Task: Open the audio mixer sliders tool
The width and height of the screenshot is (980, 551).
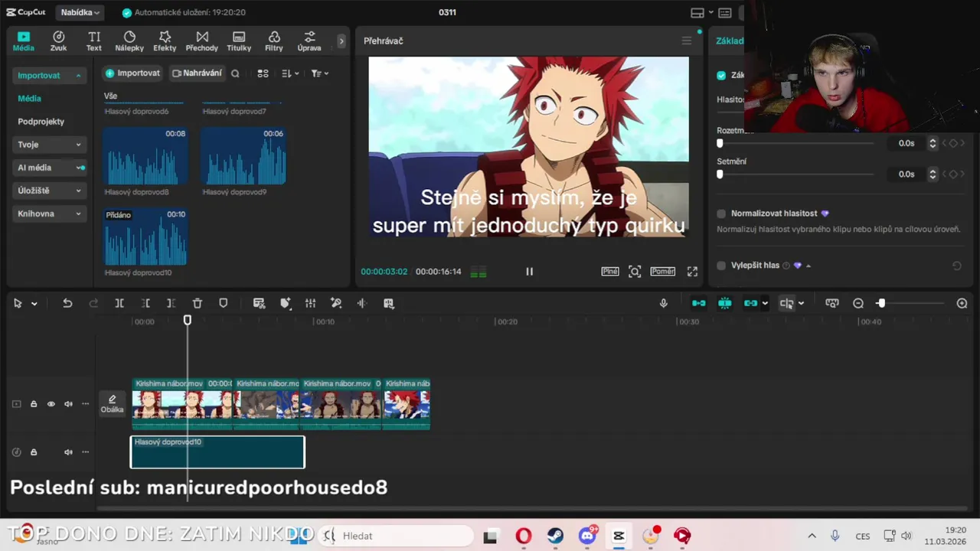Action: tap(310, 304)
